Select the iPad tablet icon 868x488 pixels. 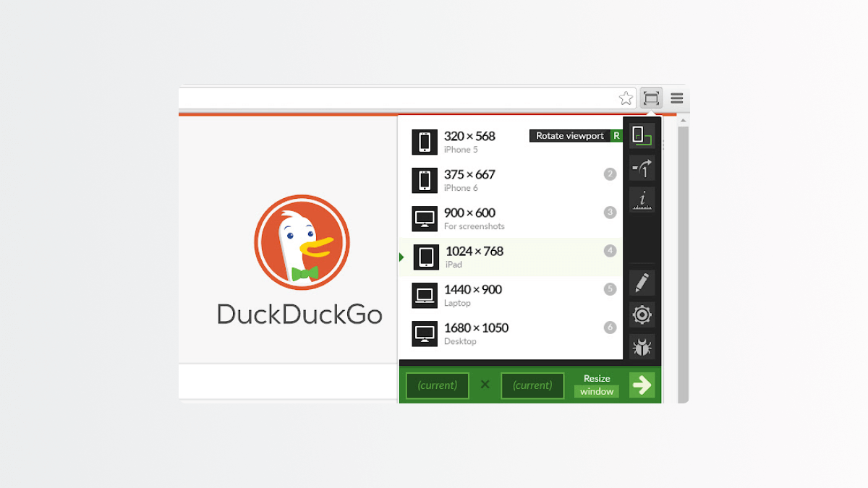[425, 257]
